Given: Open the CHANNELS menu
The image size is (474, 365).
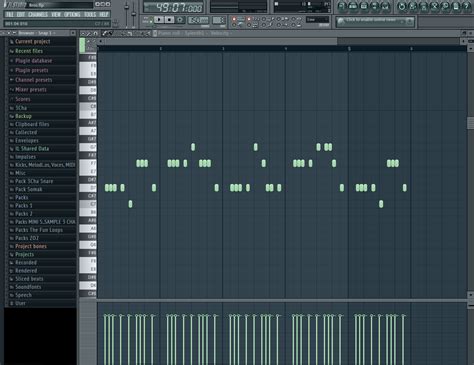Looking at the screenshot, I should tap(38, 14).
